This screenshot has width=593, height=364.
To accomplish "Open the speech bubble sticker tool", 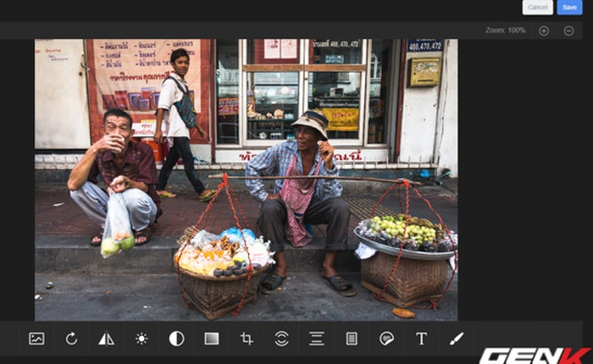I will click(386, 339).
